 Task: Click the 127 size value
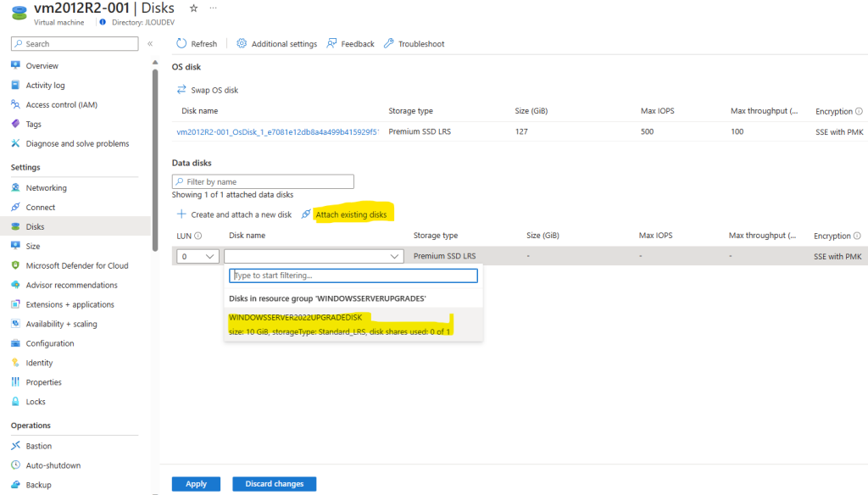[521, 131]
